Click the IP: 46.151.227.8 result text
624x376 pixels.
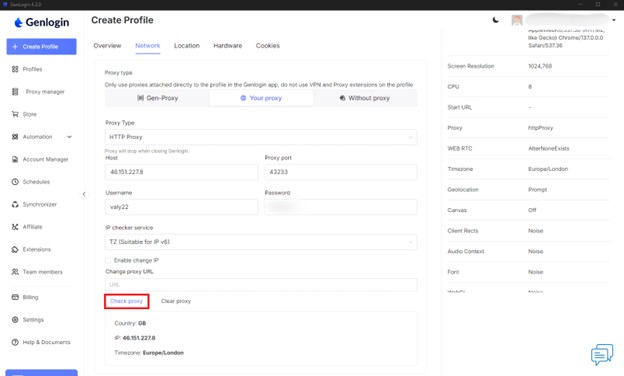[x=135, y=338]
